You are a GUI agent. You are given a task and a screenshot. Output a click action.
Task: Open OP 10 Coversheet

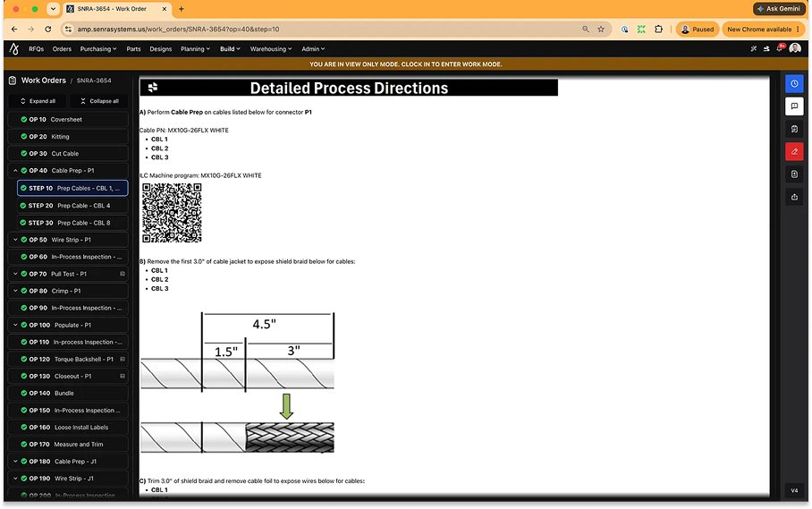(68, 119)
